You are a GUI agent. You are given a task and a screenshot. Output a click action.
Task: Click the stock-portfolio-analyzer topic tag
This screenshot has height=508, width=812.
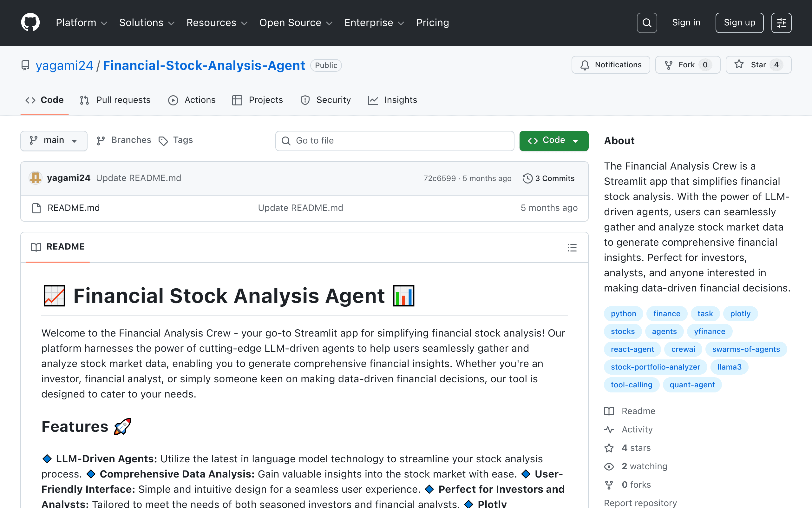pos(655,367)
